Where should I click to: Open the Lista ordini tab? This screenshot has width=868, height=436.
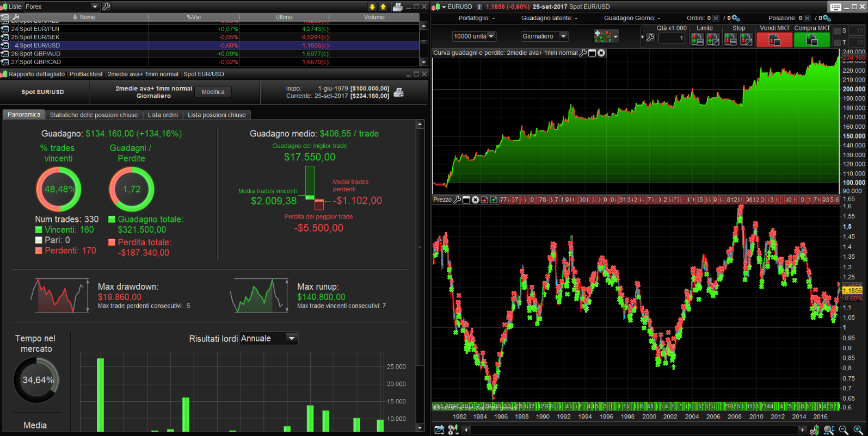pyautogui.click(x=163, y=115)
